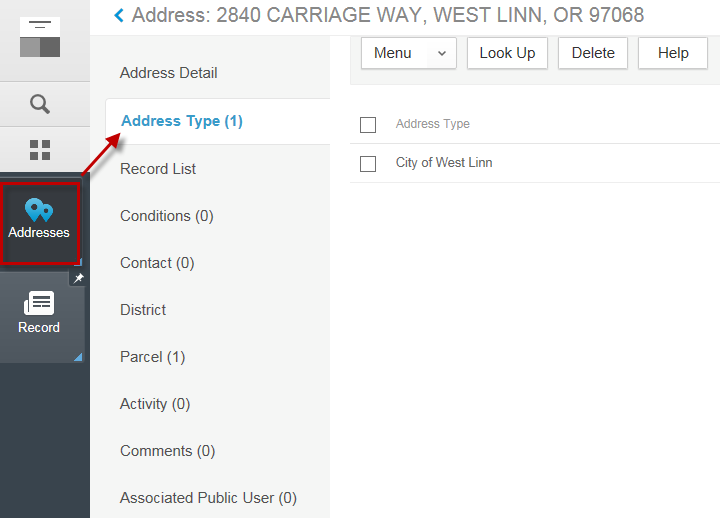Go back using the blue chevron arrow

(x=119, y=15)
